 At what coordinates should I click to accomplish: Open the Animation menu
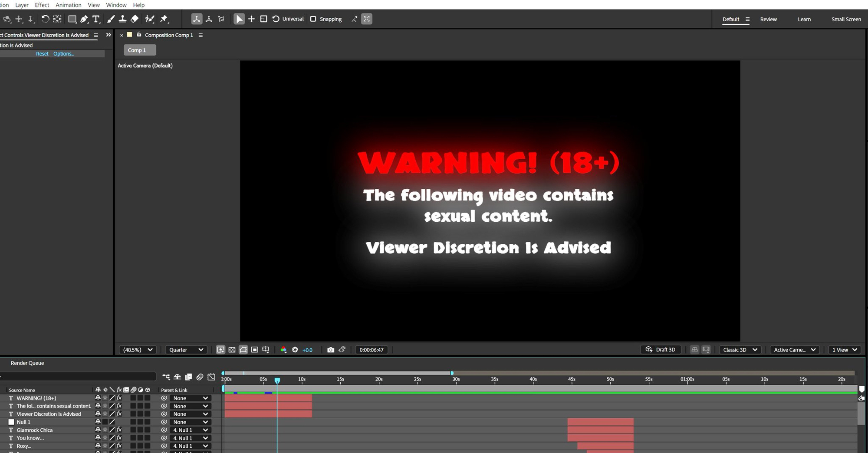point(68,5)
